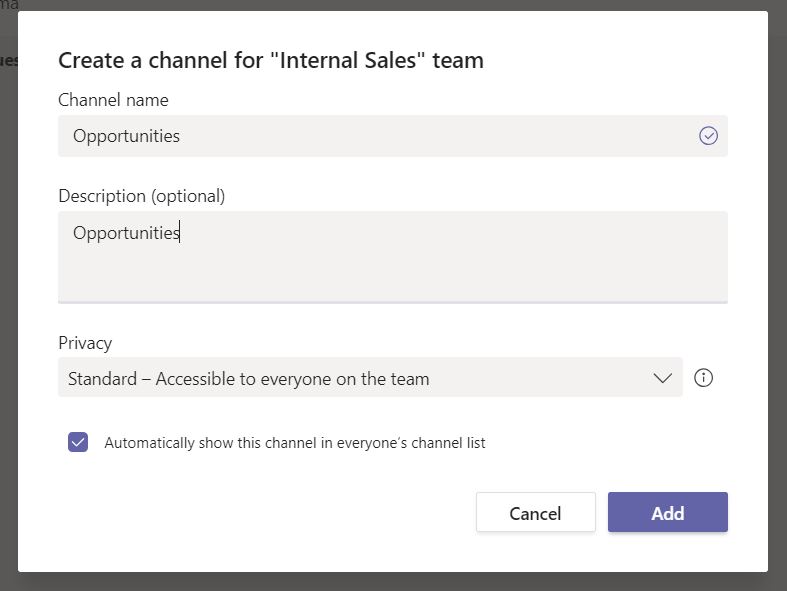Focus the Channel name input field

click(x=380, y=136)
